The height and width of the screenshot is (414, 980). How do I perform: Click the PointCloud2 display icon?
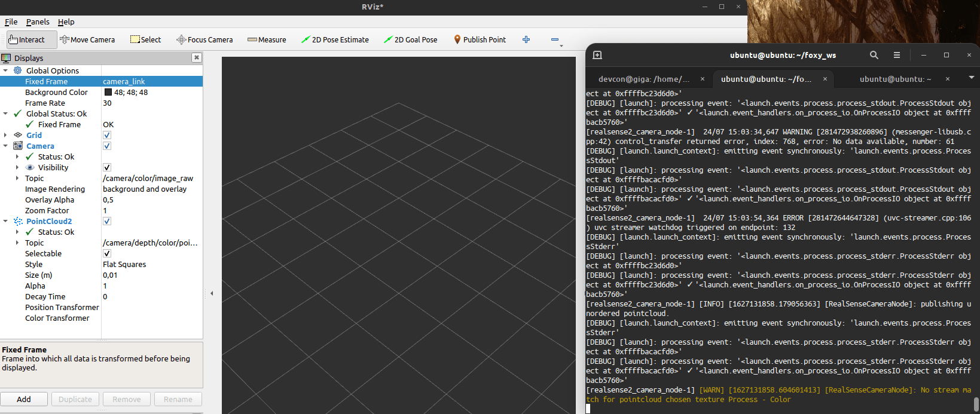click(18, 221)
